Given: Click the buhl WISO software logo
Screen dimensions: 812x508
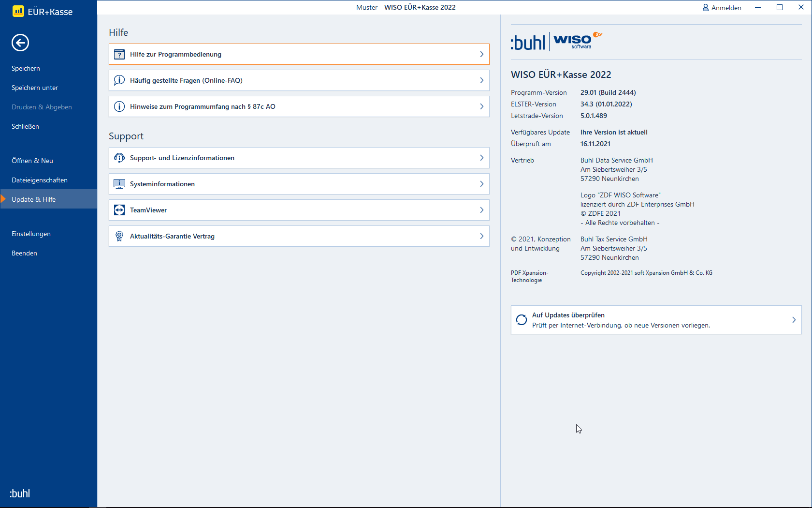Looking at the screenshot, I should (557, 42).
